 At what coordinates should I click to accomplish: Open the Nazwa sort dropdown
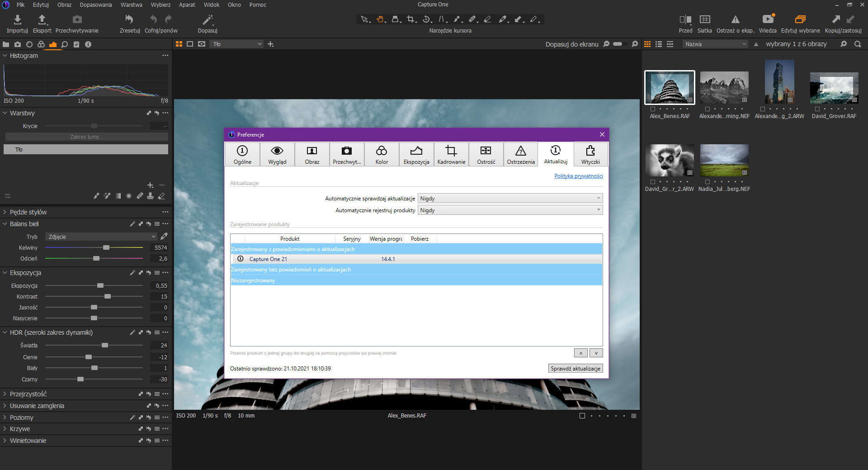(x=716, y=44)
